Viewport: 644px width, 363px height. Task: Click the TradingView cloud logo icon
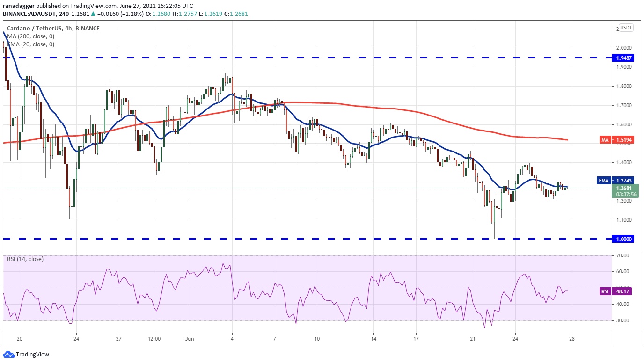(8, 355)
